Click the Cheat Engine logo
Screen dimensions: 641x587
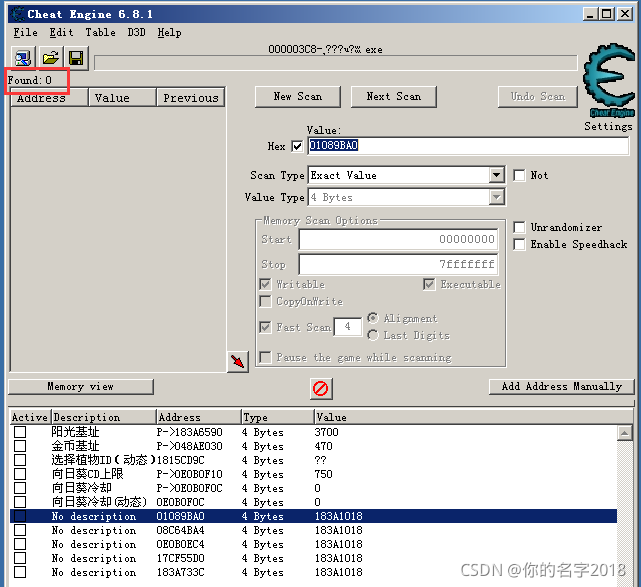click(x=609, y=80)
